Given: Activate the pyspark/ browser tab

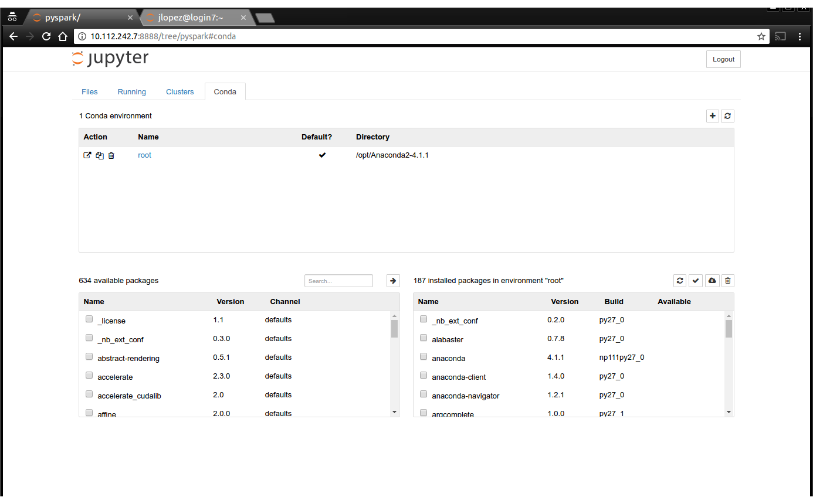Looking at the screenshot, I should (82, 18).
